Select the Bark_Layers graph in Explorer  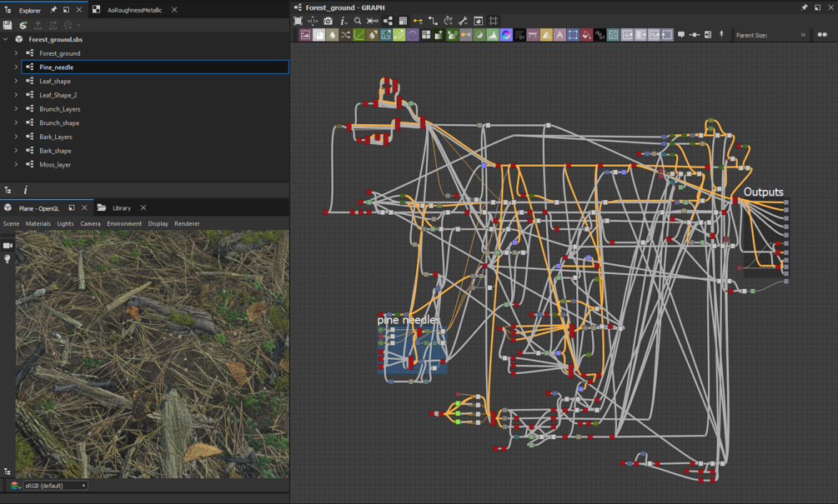(x=56, y=137)
